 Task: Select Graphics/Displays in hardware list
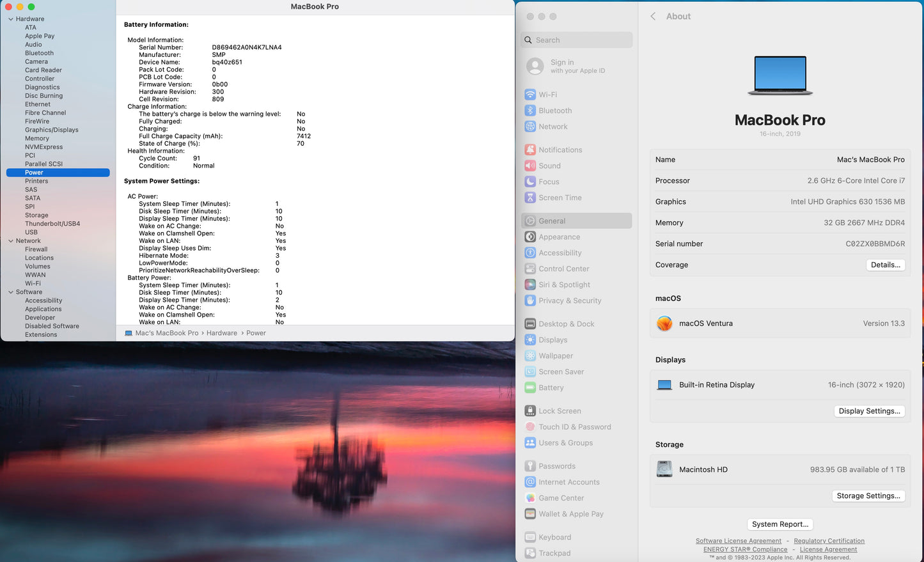click(x=52, y=130)
